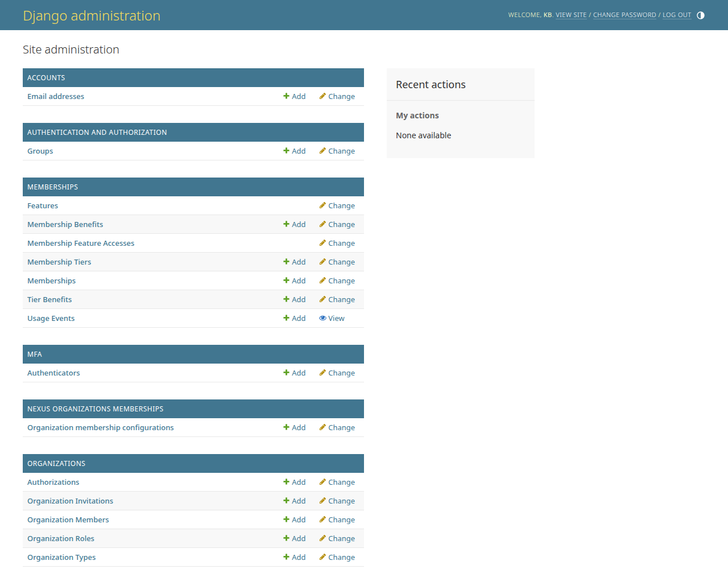728x569 pixels.
Task: Open Tier Benefits model list
Action: (x=49, y=299)
